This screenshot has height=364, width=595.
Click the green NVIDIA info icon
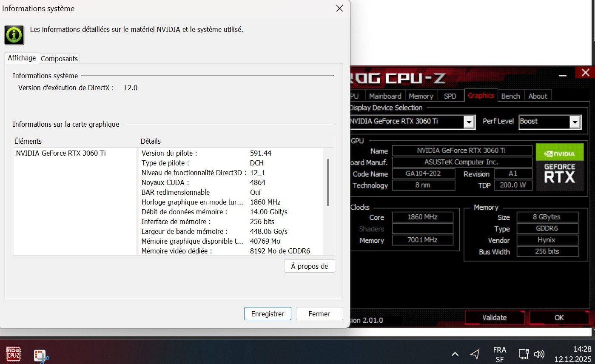[14, 35]
